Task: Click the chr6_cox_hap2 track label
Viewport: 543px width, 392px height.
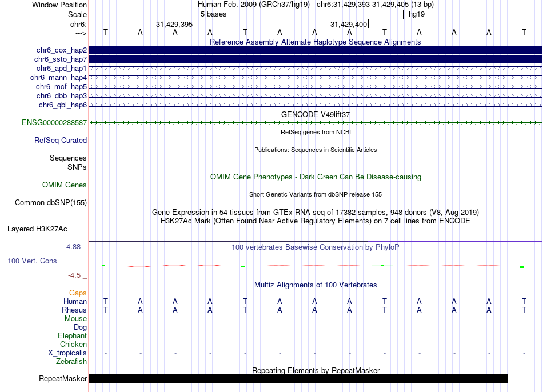Action: (62, 50)
